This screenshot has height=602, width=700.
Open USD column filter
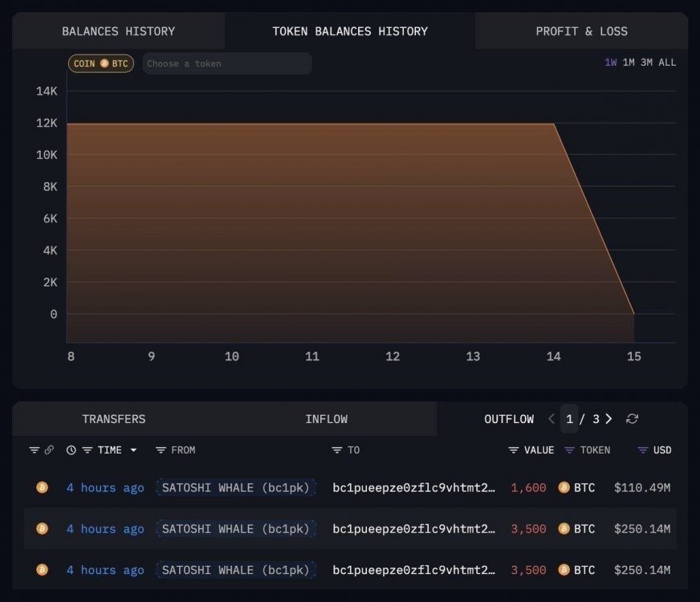click(x=642, y=450)
